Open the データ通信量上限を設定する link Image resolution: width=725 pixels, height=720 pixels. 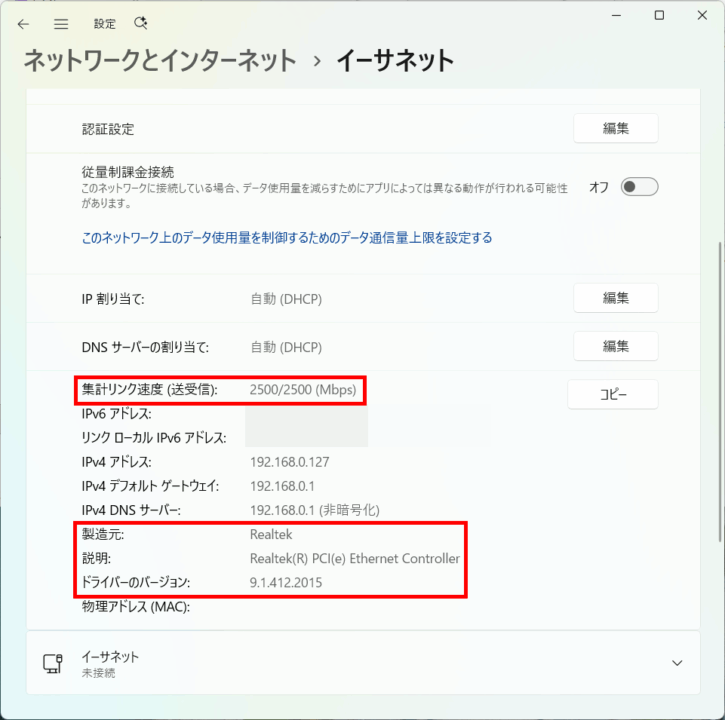(x=287, y=238)
